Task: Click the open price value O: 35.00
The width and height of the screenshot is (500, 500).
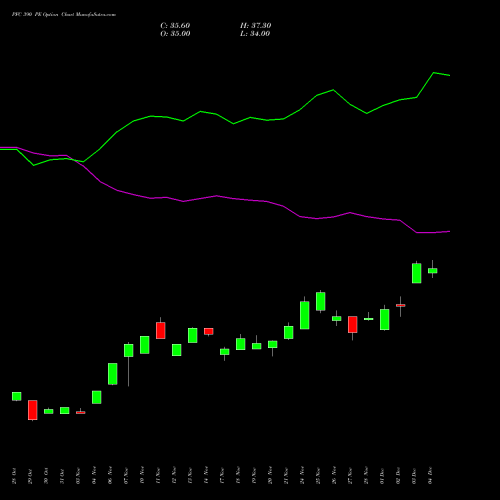Action: pos(175,34)
